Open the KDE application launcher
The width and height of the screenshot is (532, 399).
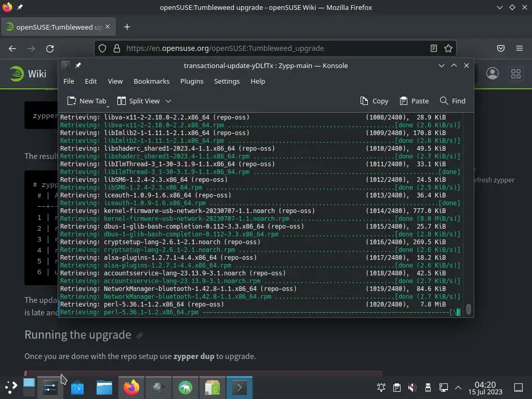(x=11, y=388)
